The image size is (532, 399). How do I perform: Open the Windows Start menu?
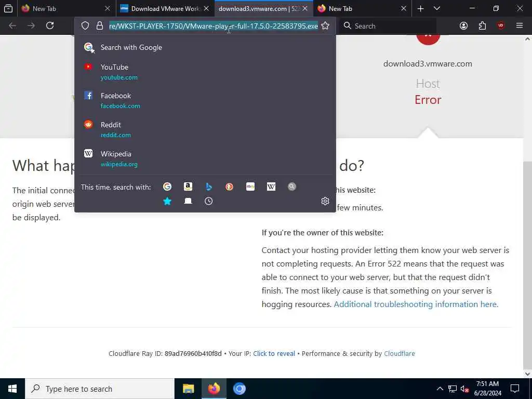click(x=12, y=389)
